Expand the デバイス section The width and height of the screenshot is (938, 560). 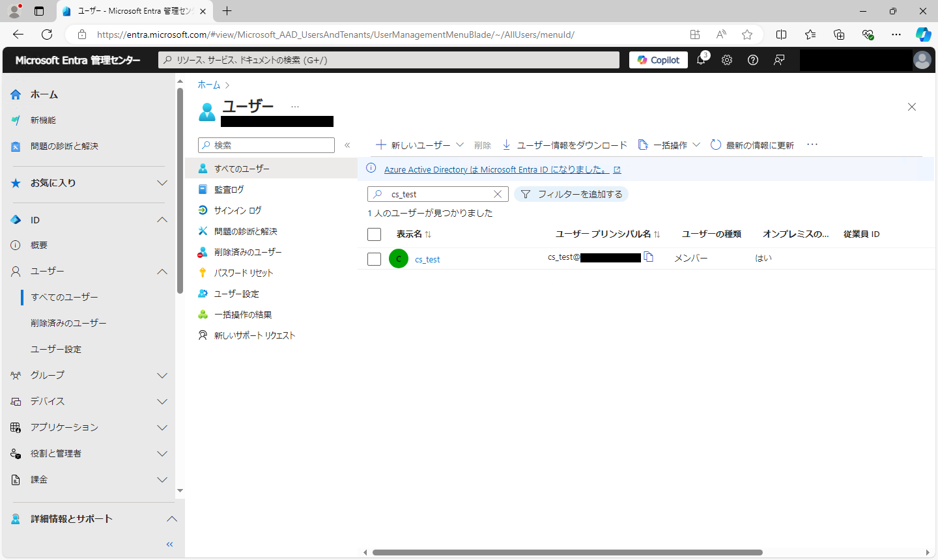(x=162, y=402)
